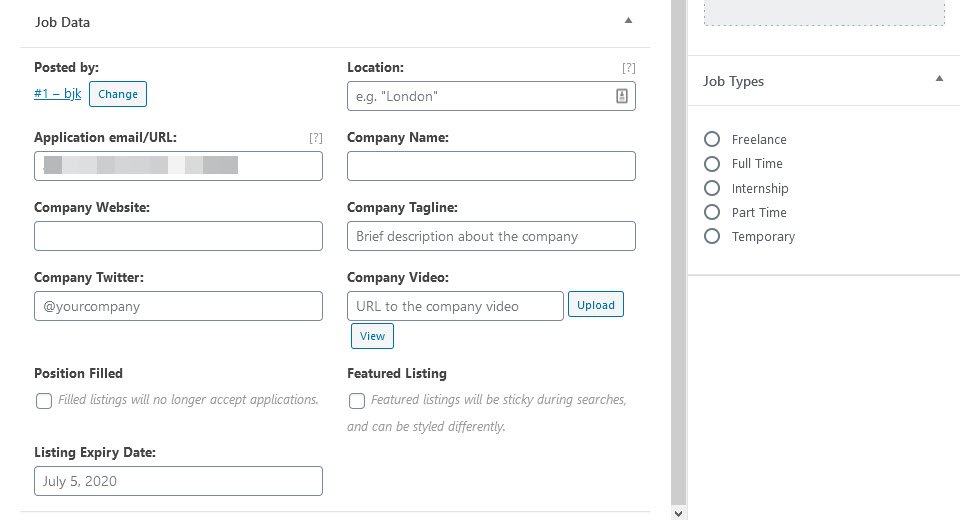The image size is (960, 520).
Task: Open the #1 – bjk user link
Action: click(x=58, y=94)
